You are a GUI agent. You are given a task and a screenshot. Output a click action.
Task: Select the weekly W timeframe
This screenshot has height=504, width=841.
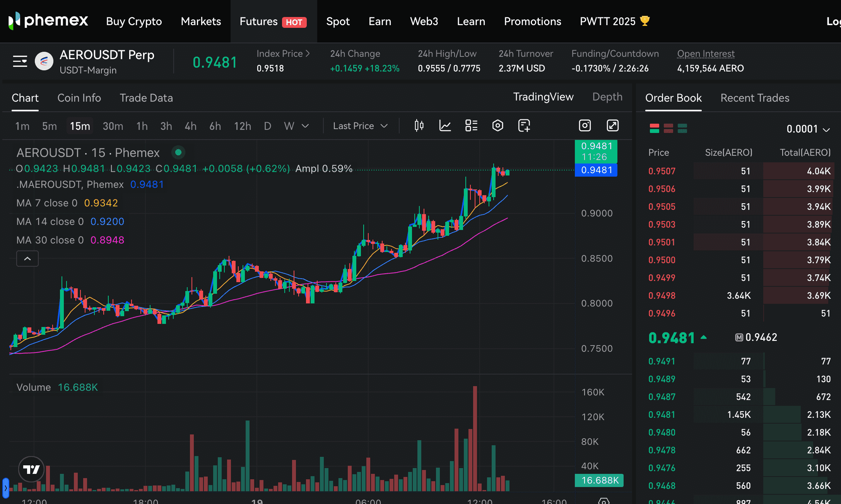click(289, 126)
